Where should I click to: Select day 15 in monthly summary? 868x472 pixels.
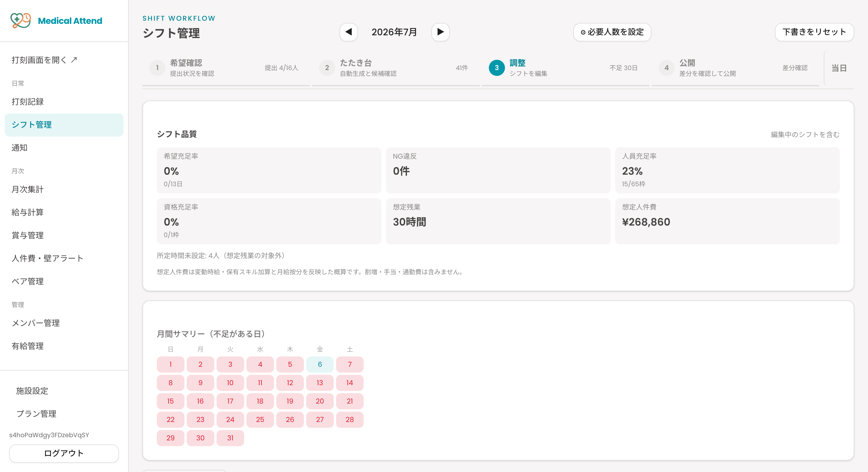(x=171, y=401)
